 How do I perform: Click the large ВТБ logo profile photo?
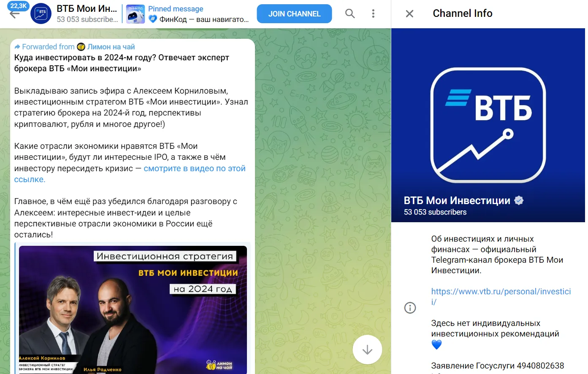(x=488, y=125)
